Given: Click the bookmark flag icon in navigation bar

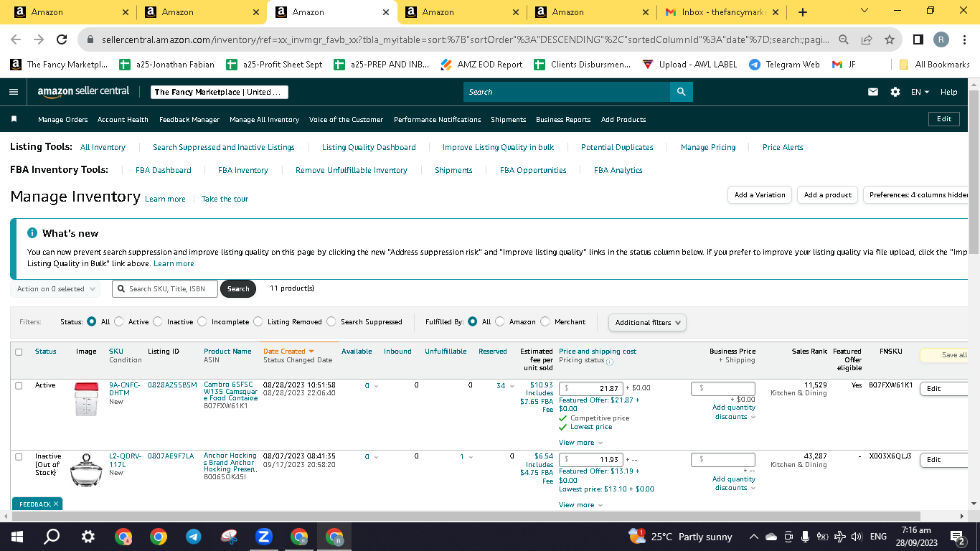Looking at the screenshot, I should point(14,119).
